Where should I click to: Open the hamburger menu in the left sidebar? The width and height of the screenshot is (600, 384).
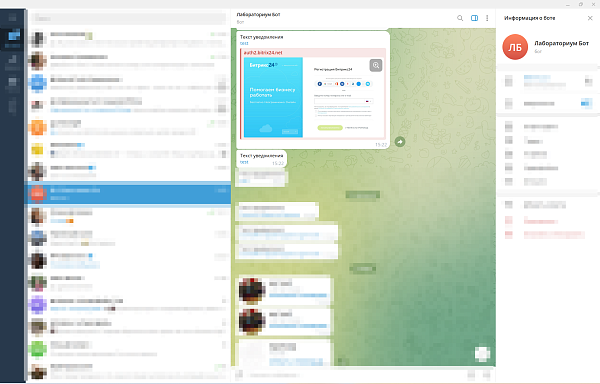(12, 18)
